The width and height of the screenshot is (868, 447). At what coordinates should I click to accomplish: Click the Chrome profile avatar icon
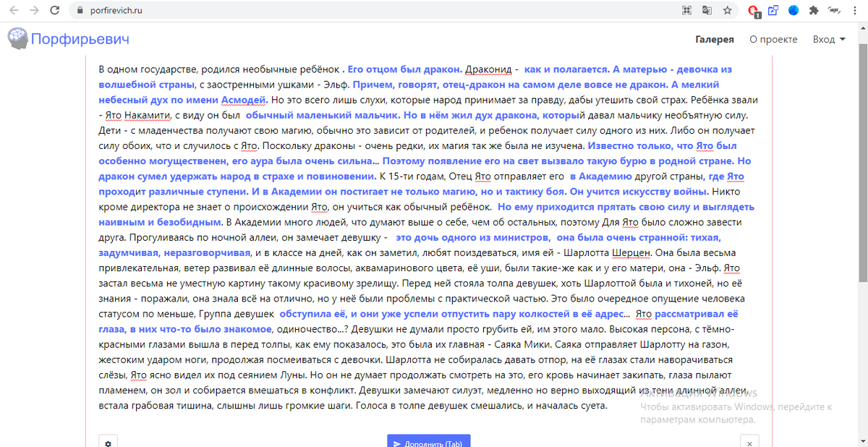(833, 10)
